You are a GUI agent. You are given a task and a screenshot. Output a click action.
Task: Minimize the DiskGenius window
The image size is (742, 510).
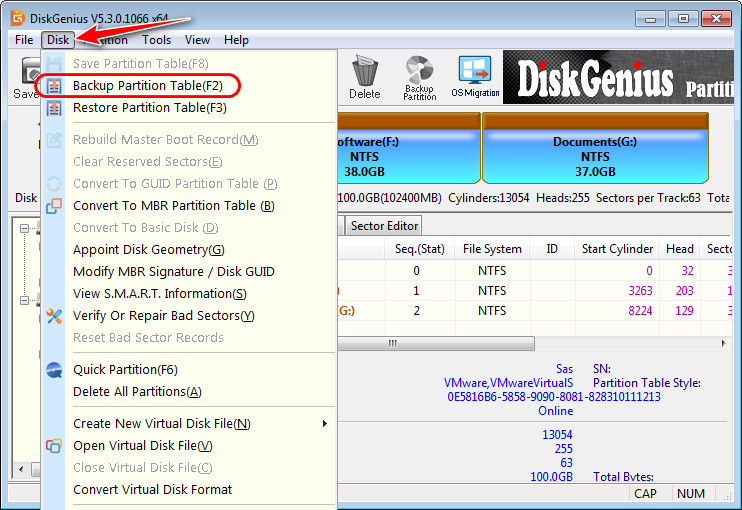650,19
